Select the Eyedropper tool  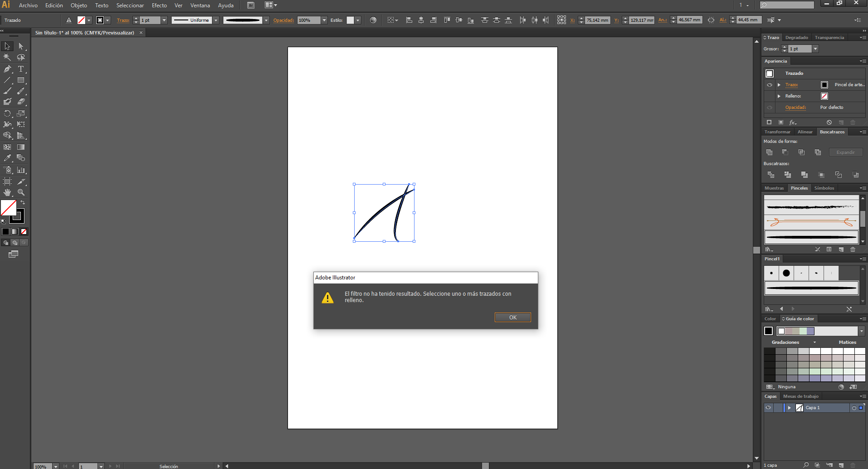(7, 158)
